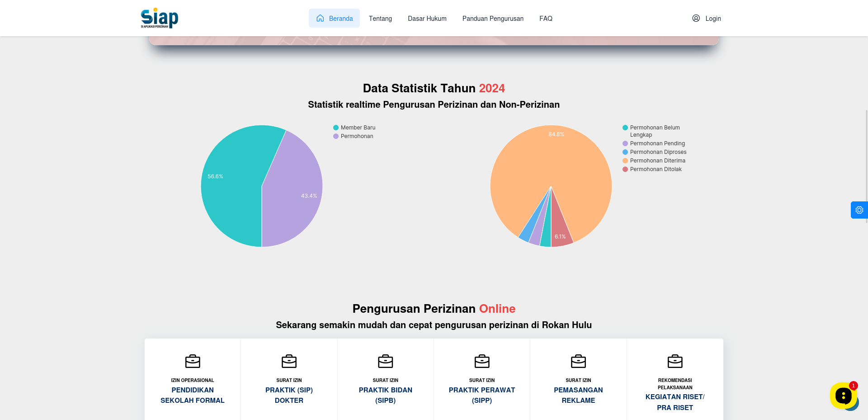Viewport: 868px width, 420px height.
Task: Open the Praktik Perawat (SIPP) link
Action: [x=482, y=395]
